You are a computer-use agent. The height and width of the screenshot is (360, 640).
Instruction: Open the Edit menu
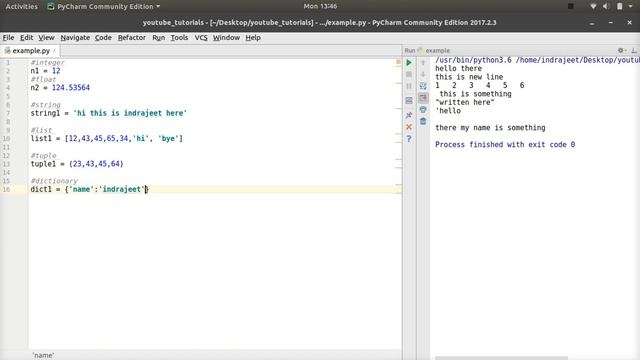click(27, 38)
